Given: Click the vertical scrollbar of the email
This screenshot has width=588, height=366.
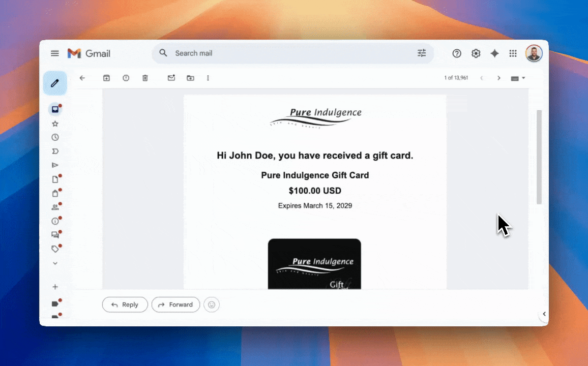Looking at the screenshot, I should (x=539, y=157).
